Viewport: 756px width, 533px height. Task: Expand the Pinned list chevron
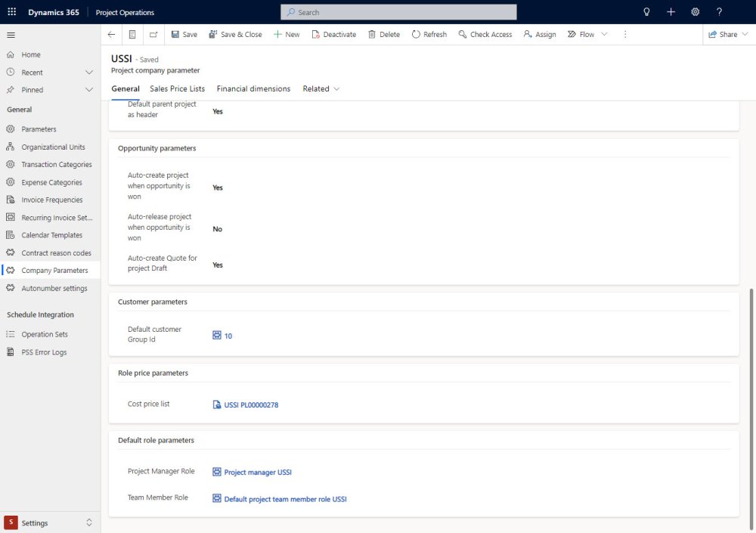pos(89,90)
